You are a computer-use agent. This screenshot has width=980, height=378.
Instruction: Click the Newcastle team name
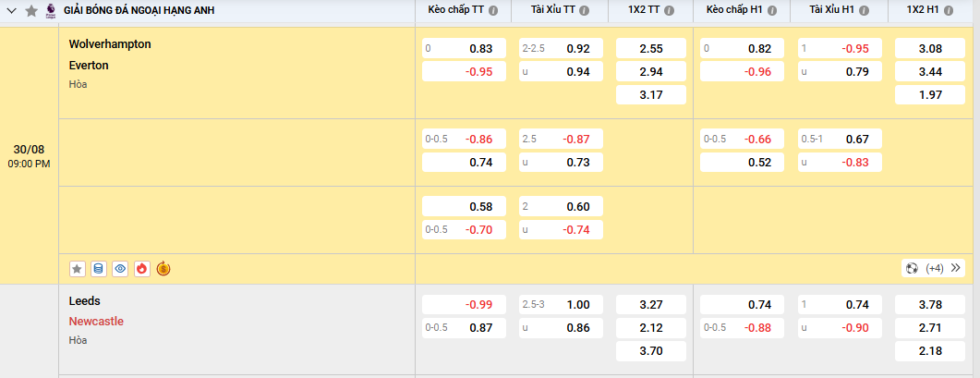(96, 322)
